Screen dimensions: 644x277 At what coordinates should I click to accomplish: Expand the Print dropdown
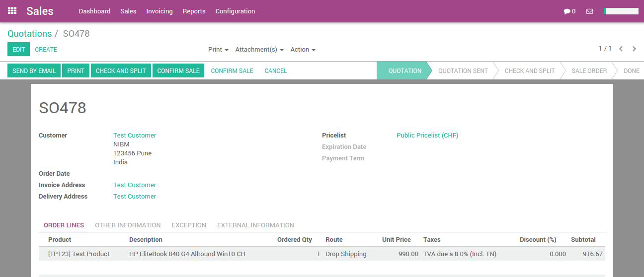click(218, 49)
